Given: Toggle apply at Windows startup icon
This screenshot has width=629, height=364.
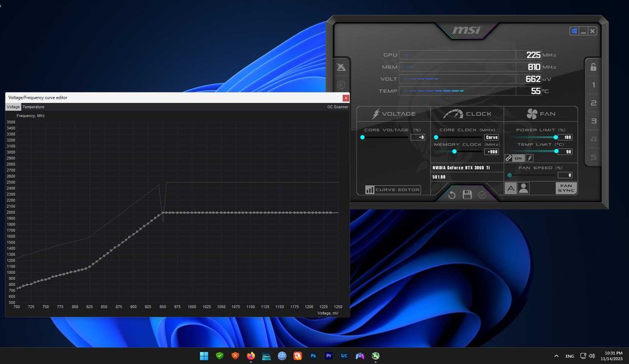Looking at the screenshot, I should tap(574, 31).
